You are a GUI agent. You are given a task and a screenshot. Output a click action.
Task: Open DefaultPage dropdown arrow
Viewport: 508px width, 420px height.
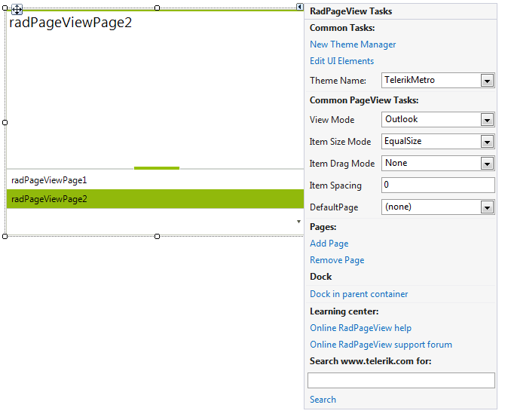pos(487,207)
